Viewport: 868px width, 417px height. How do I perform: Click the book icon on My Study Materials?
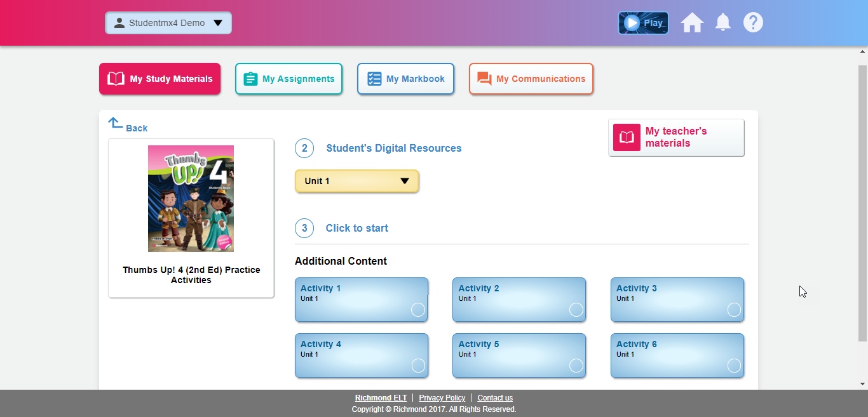tap(115, 78)
